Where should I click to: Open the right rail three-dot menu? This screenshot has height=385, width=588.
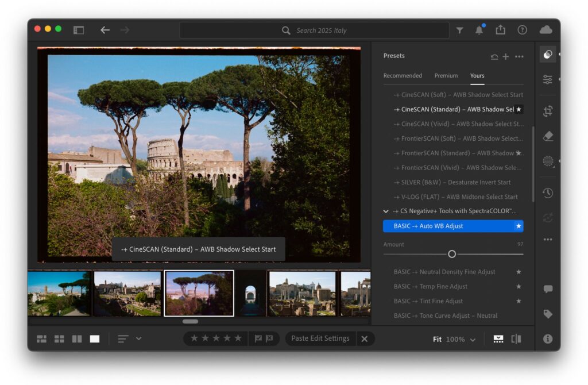click(x=548, y=240)
